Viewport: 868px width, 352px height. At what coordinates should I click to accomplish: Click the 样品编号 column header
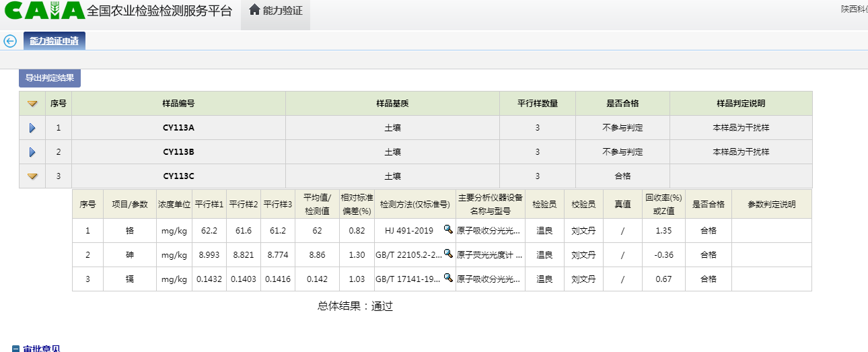[x=178, y=104]
